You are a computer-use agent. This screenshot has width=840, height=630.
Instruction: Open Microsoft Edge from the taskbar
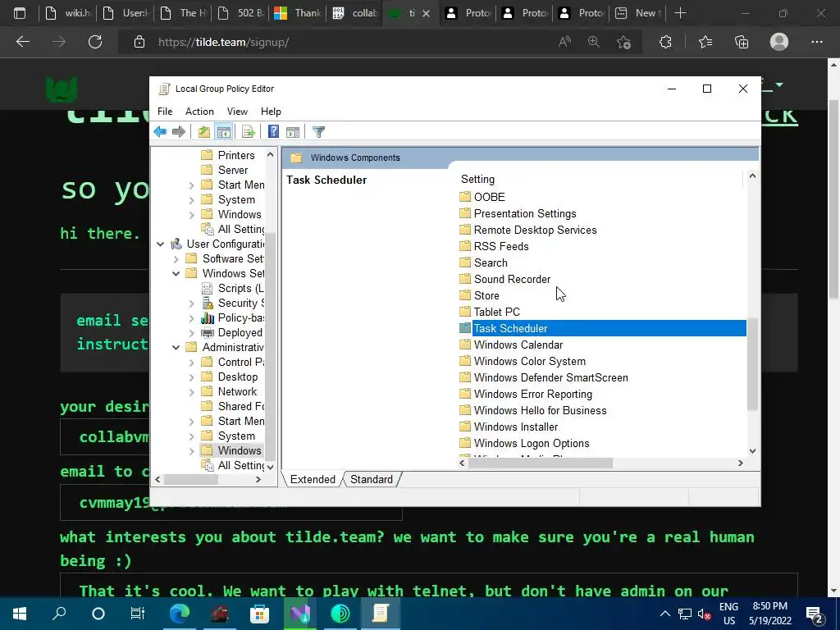(x=180, y=614)
